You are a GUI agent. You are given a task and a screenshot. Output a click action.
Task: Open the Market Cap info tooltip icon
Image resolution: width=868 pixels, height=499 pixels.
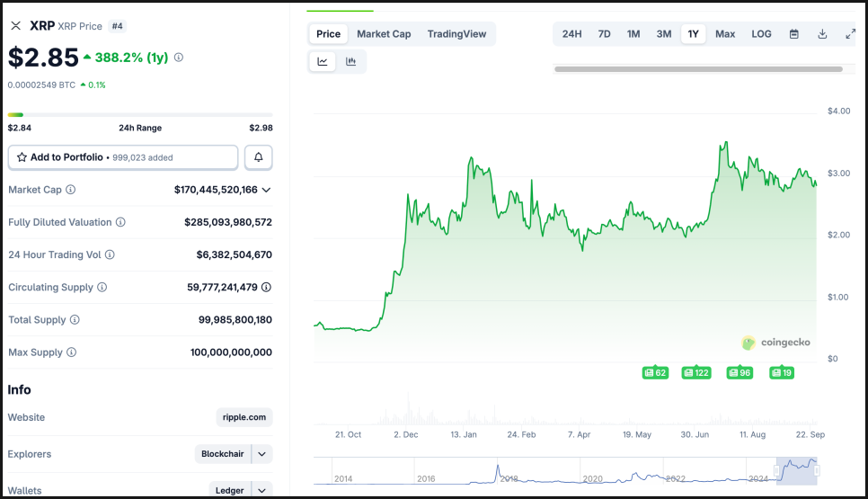(71, 190)
